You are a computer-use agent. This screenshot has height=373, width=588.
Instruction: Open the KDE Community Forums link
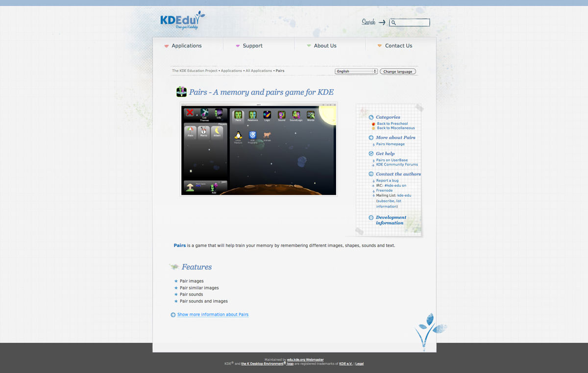(397, 165)
